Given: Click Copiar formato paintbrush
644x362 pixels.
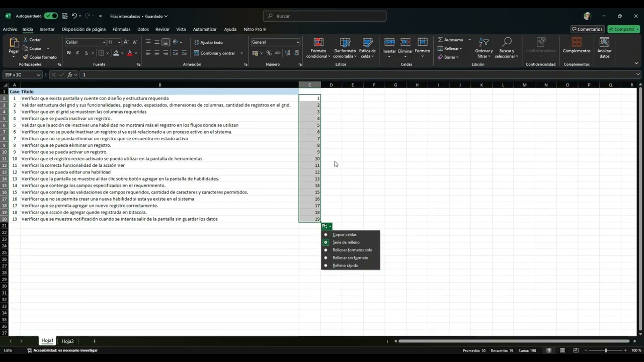Looking at the screenshot, I should click(39, 57).
